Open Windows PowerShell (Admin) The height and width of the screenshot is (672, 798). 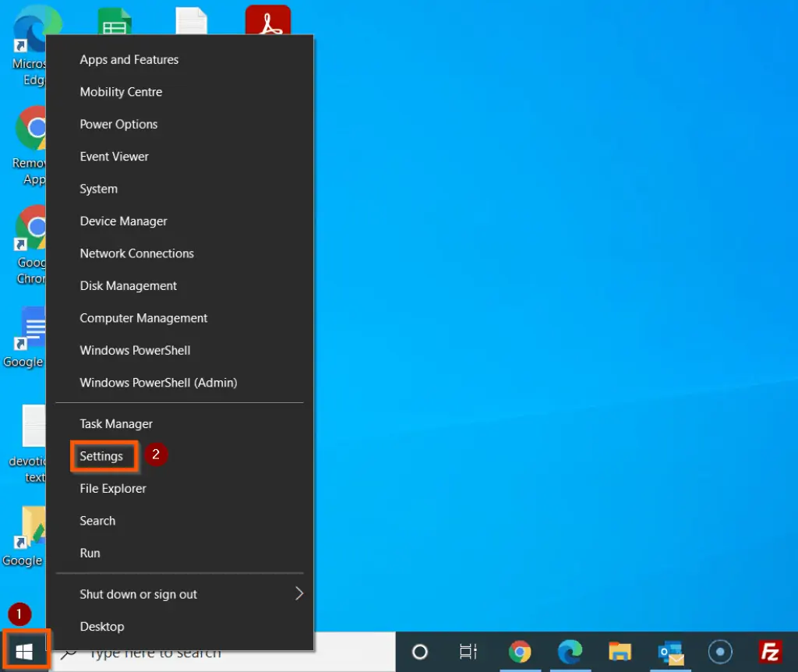pyautogui.click(x=158, y=382)
